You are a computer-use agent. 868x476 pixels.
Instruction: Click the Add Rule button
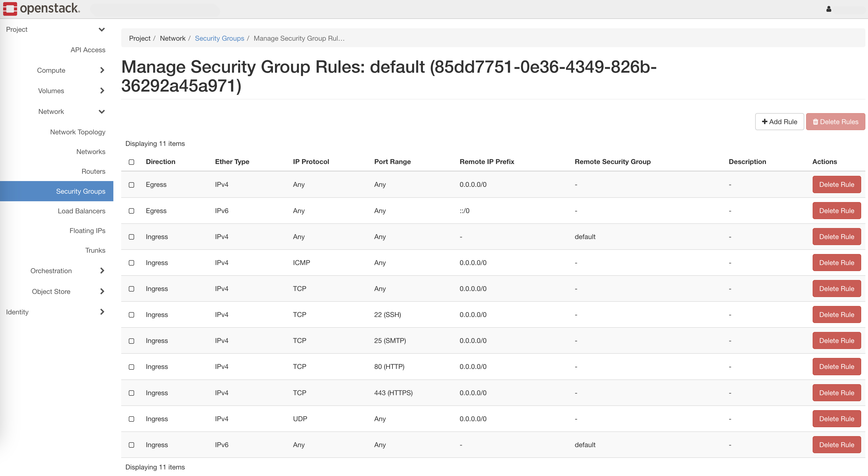(779, 121)
